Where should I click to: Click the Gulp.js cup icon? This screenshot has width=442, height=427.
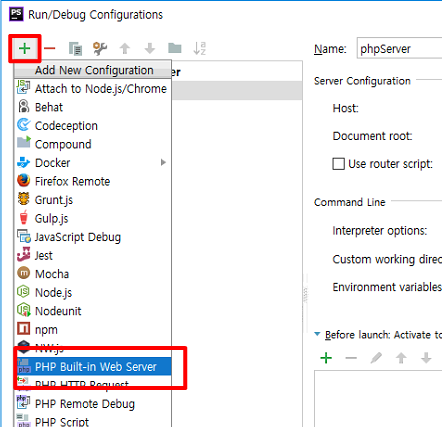pos(23,217)
